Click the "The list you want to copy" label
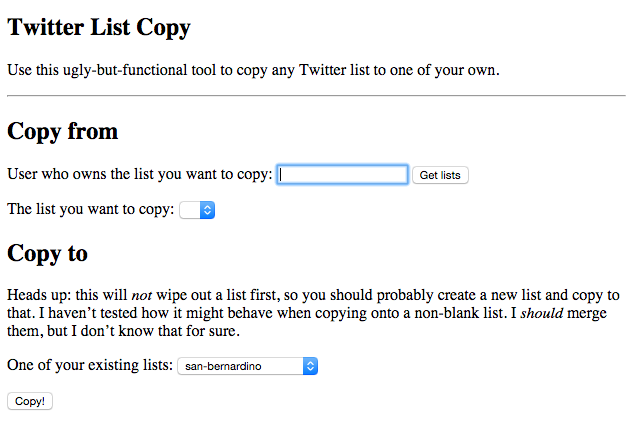Screen dimensions: 626x423 [x=90, y=209]
